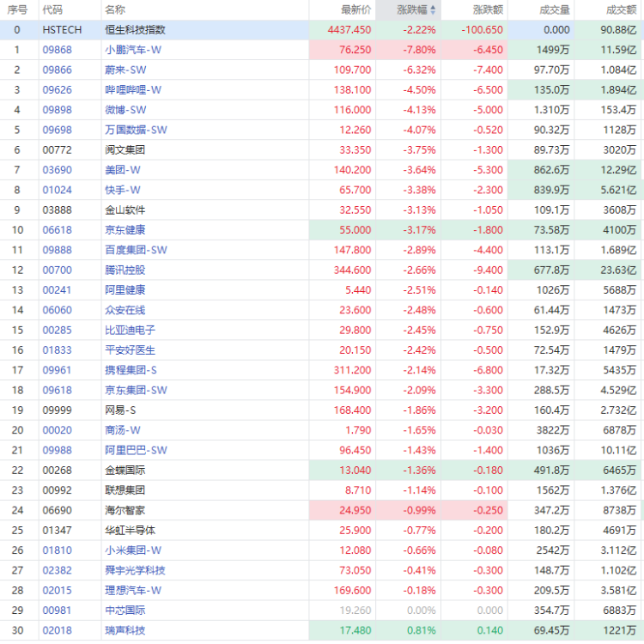Open 中芯国际 stock link

(x=125, y=611)
